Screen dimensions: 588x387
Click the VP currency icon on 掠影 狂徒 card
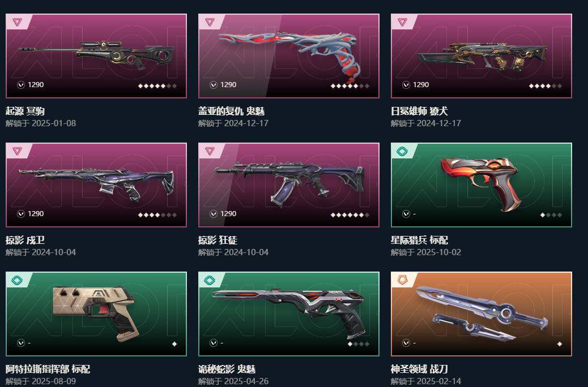[x=214, y=213]
